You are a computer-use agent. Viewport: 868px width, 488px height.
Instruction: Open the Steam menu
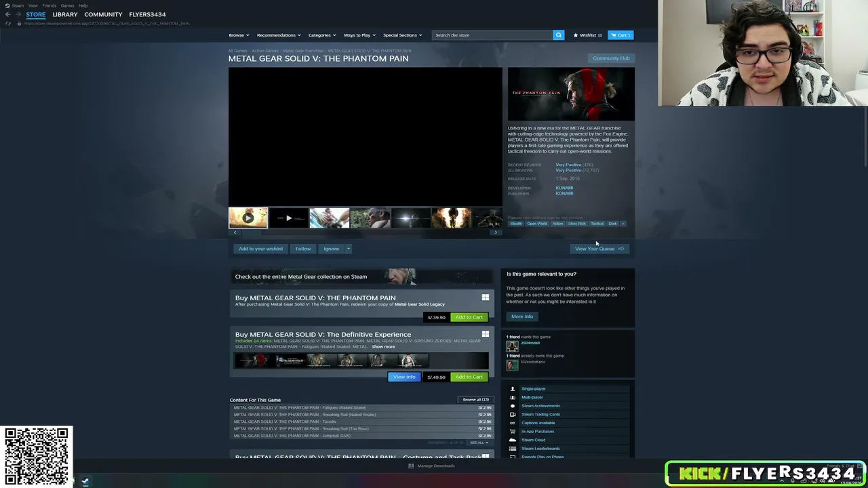pyautogui.click(x=18, y=5)
